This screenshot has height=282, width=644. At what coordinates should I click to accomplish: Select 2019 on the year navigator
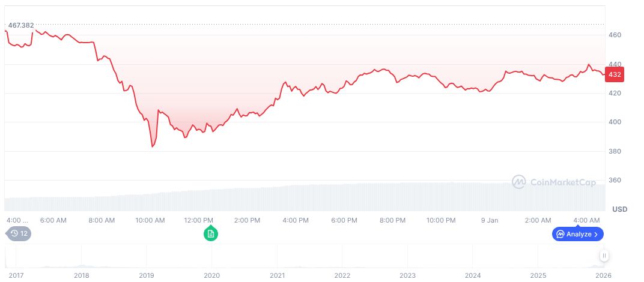147,276
